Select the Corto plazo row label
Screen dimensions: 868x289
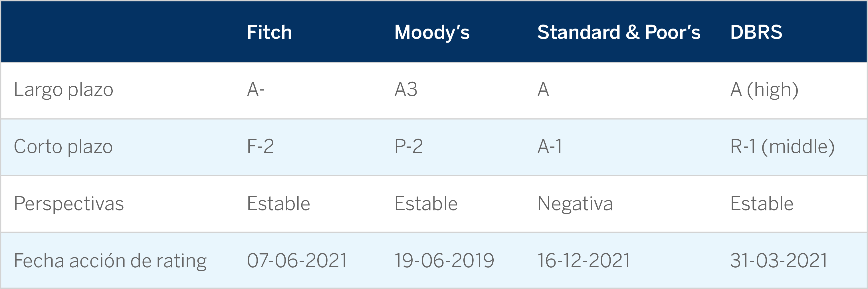coord(63,147)
